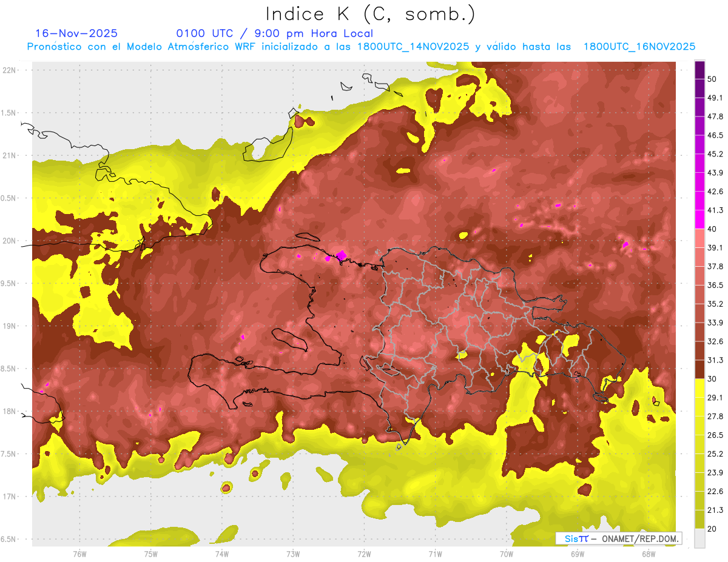This screenshot has height=562, width=728.
Task: Click the '21.3' colorbar label
Action: (715, 510)
